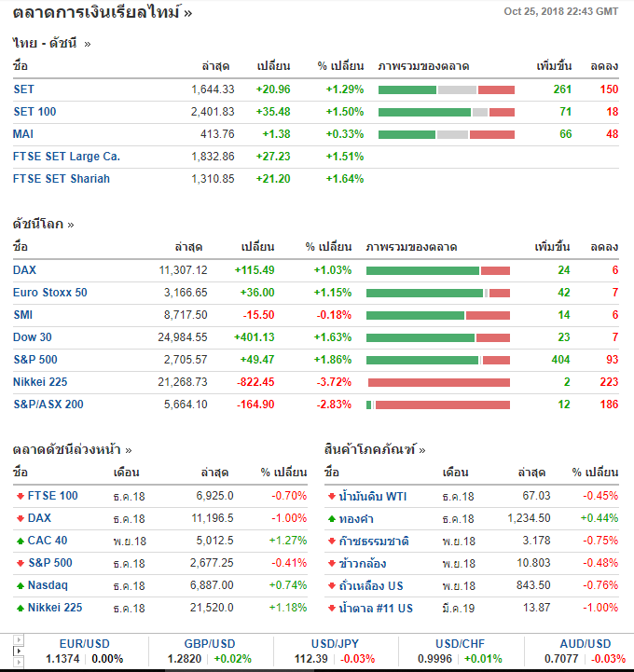This screenshot has height=672, width=634.
Task: Expand the ดัชนีโลก » section
Action: pyautogui.click(x=43, y=224)
